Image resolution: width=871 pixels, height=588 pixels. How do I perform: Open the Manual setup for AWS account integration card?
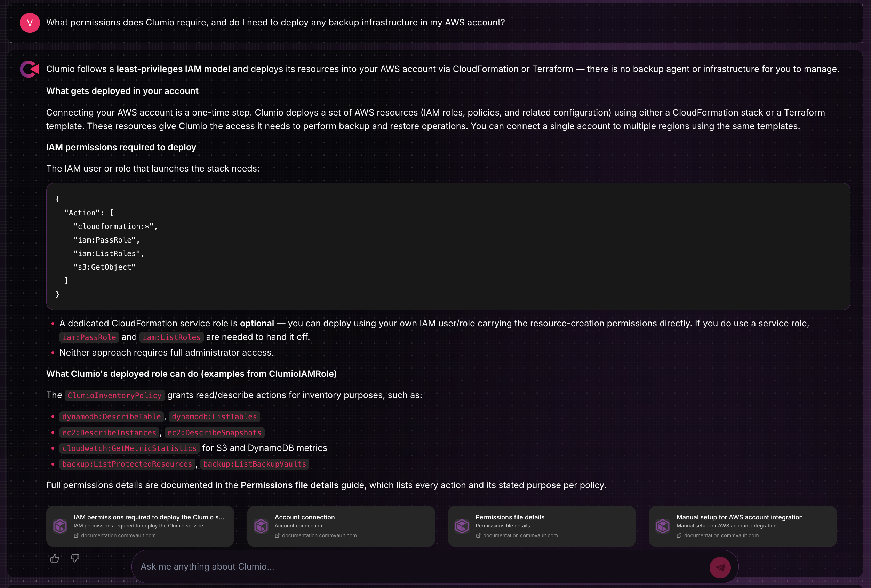pos(743,526)
